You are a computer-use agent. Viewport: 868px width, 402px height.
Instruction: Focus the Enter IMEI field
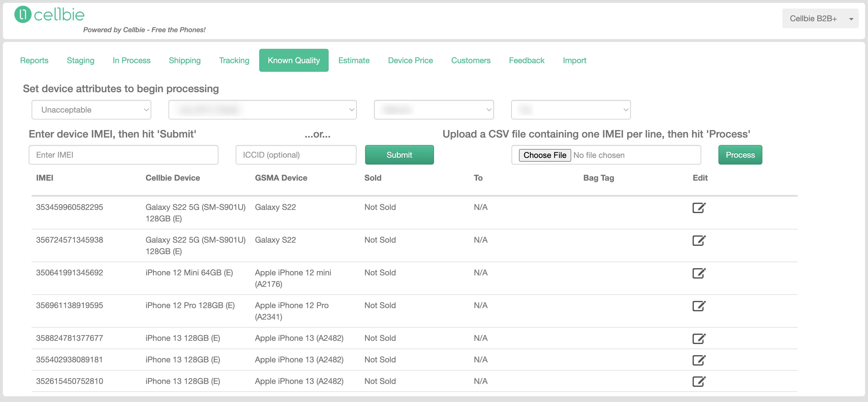(x=123, y=155)
